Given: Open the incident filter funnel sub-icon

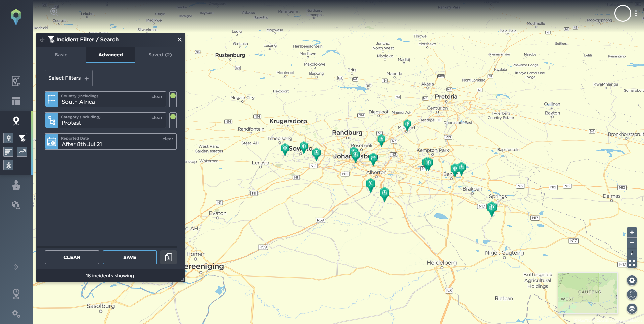Looking at the screenshot, I should pos(22,138).
